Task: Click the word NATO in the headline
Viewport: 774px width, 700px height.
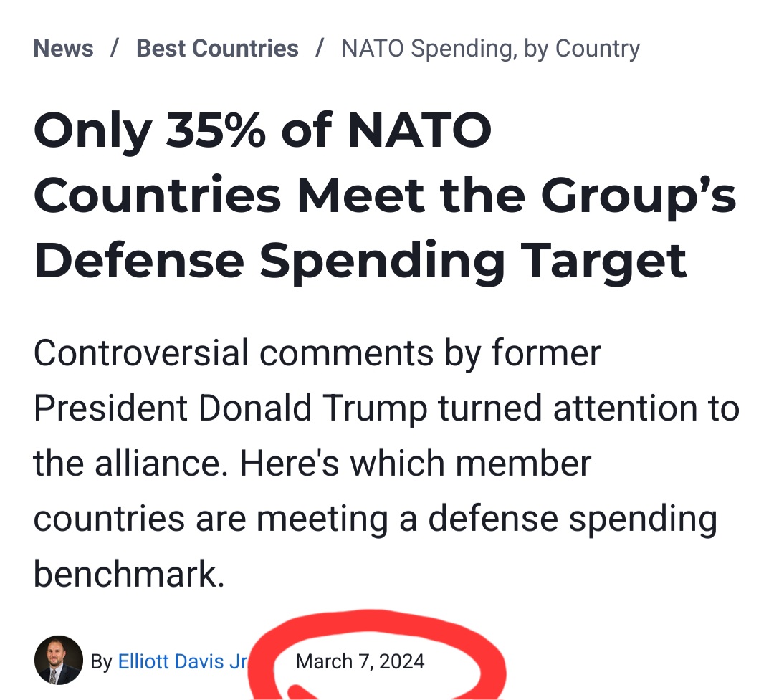Action: click(419, 130)
